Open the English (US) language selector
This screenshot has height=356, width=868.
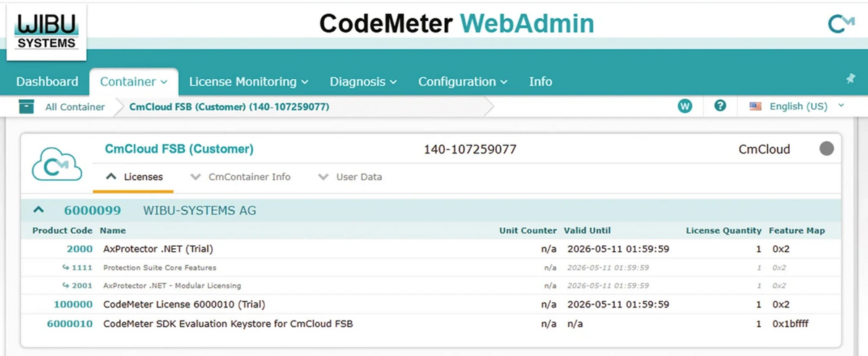[x=799, y=106]
